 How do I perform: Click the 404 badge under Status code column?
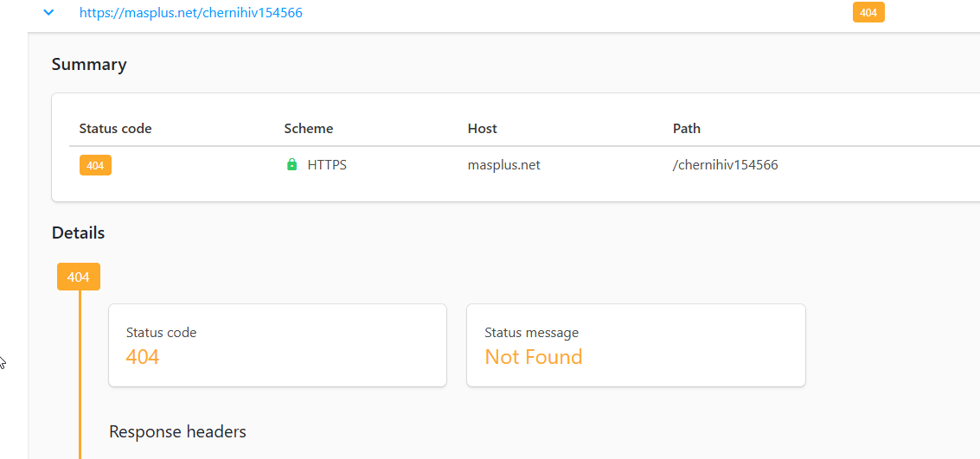(95, 165)
